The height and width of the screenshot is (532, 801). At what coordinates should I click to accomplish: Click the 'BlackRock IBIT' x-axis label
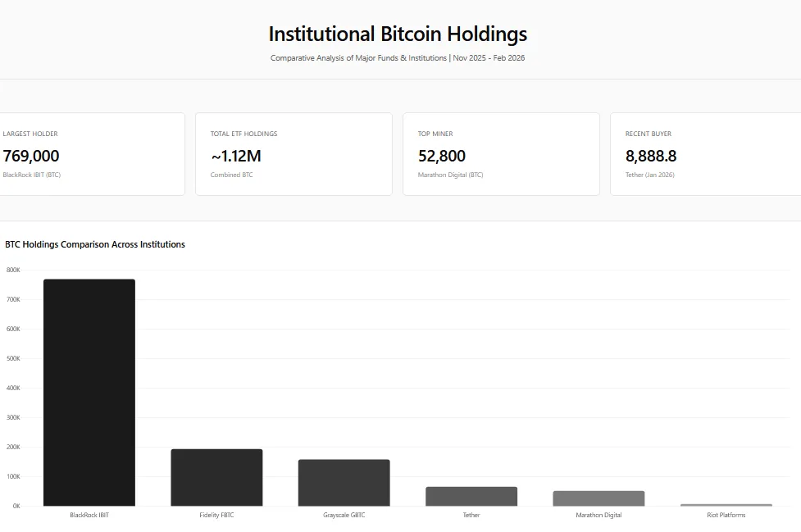(89, 515)
